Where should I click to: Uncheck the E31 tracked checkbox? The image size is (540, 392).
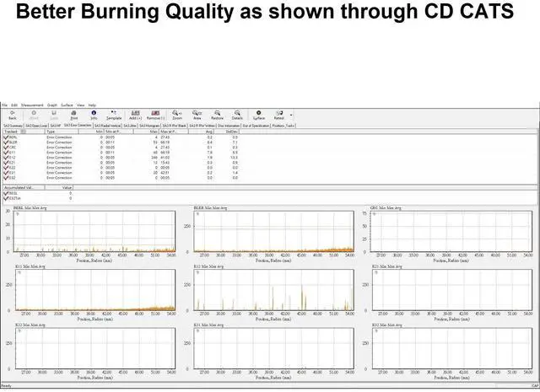[x=6, y=173]
